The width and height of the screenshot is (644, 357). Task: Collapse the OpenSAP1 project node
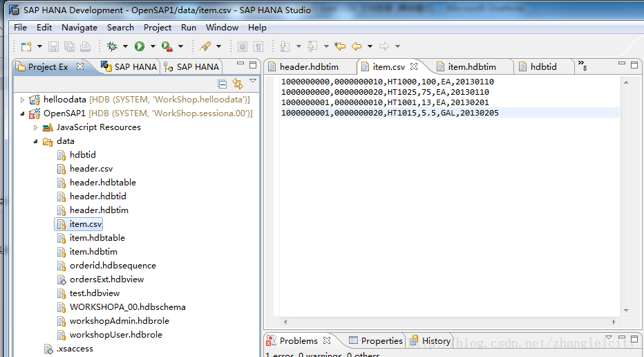pyautogui.click(x=22, y=113)
